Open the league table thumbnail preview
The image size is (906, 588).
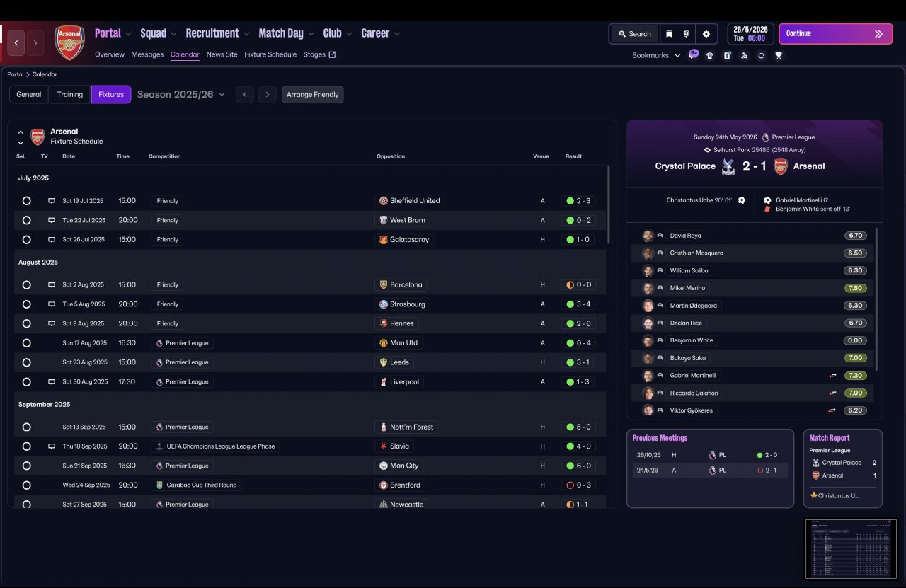851,549
